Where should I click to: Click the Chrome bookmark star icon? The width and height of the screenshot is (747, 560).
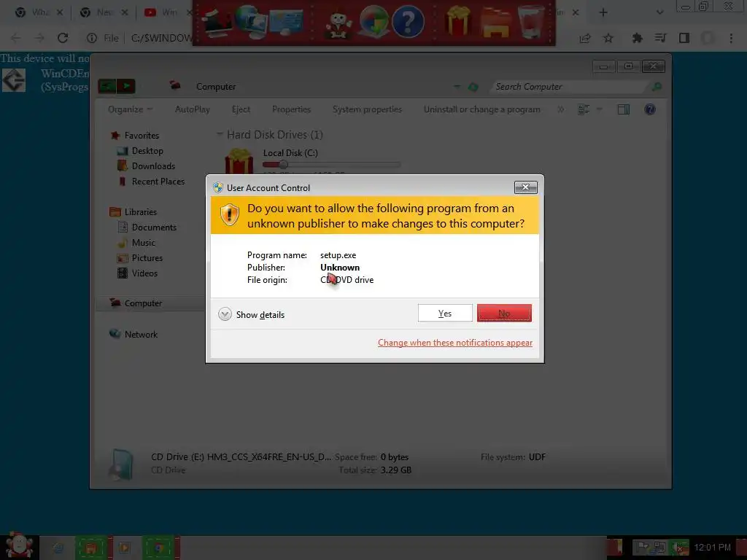coord(608,38)
